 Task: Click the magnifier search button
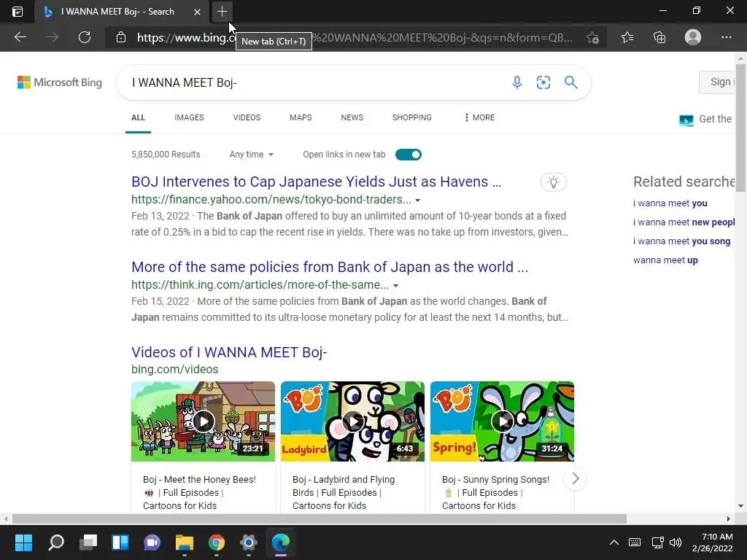click(x=570, y=82)
